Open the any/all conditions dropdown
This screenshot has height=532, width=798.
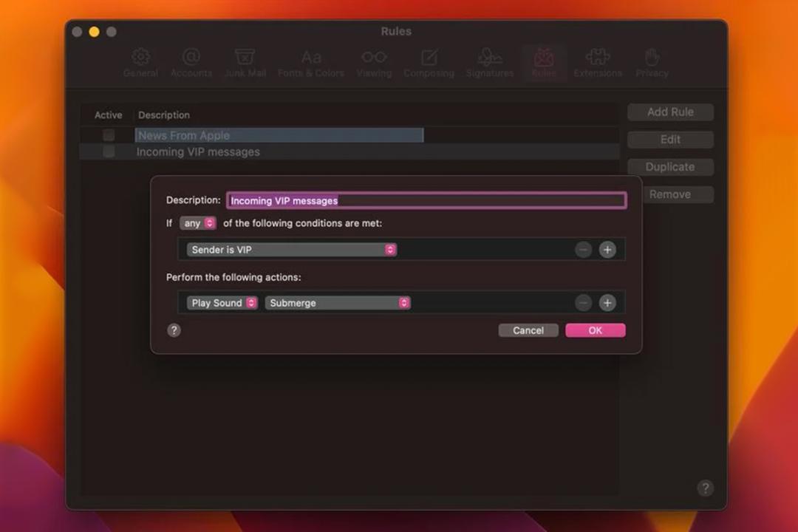[x=198, y=223]
